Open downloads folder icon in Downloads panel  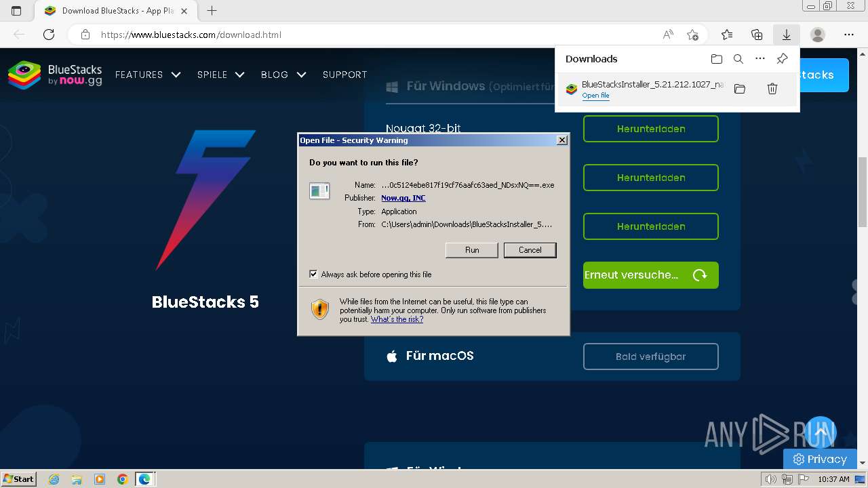(717, 59)
